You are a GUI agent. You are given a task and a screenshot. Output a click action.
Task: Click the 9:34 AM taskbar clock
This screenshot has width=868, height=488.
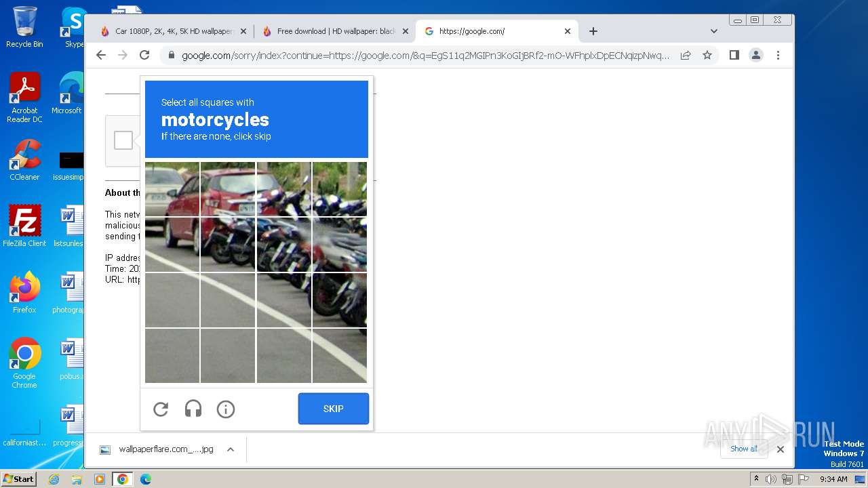point(833,479)
